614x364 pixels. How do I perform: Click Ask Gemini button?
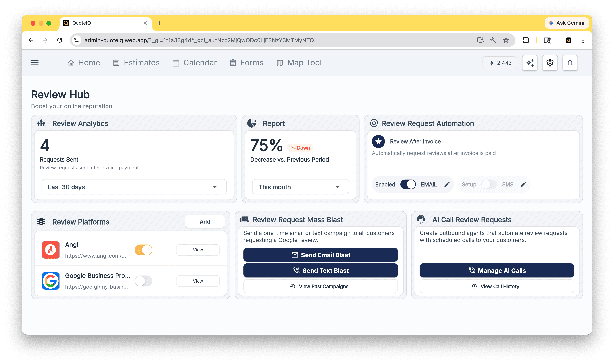click(x=567, y=23)
